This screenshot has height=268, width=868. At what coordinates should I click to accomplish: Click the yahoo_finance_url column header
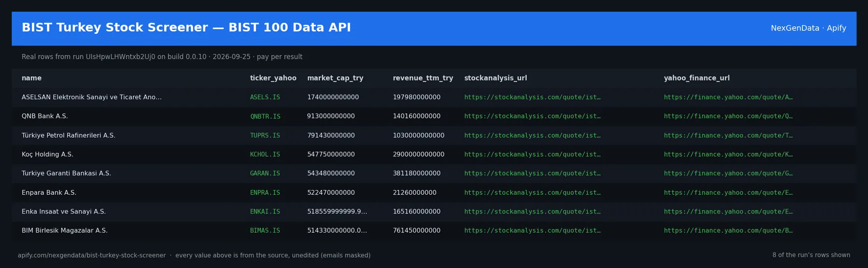tap(696, 78)
